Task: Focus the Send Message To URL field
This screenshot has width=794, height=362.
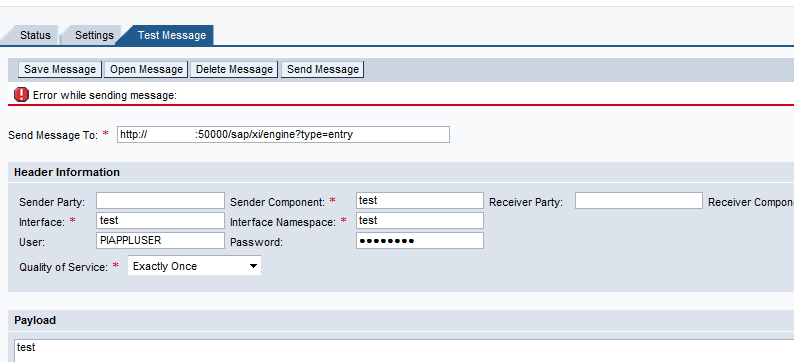Action: coord(283,135)
